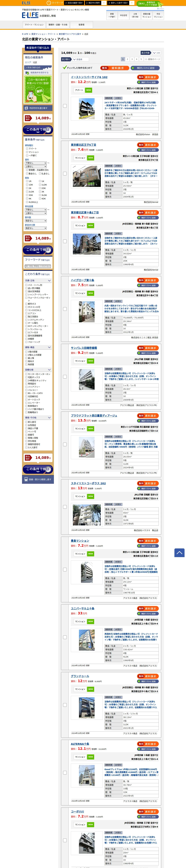
Task: Click 東京都でエリアから探す breadcrumb link
Action: click(x=70, y=34)
